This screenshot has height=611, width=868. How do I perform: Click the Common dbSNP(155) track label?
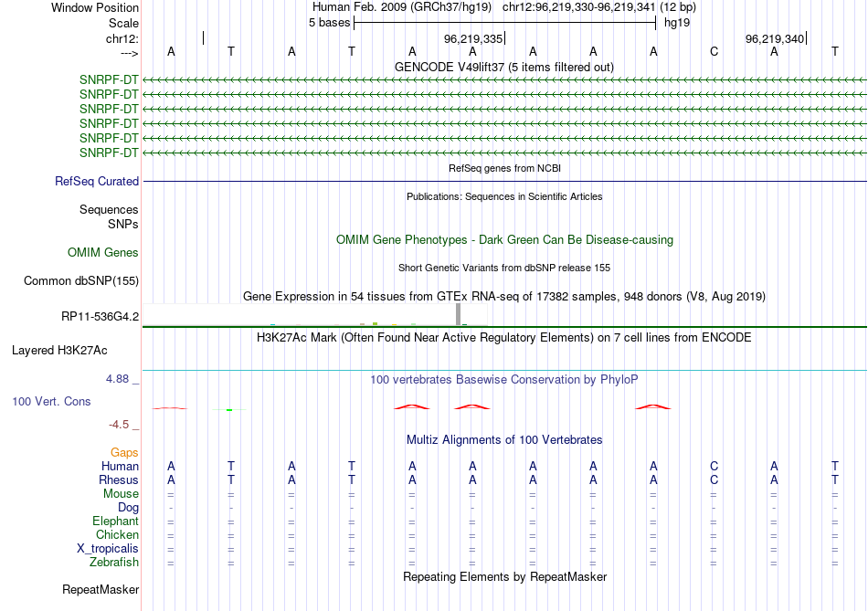click(x=81, y=281)
